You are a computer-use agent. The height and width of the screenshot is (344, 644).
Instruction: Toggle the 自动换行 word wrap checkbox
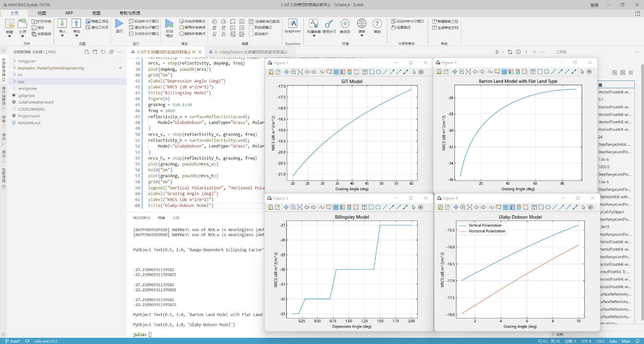[x=251, y=34]
